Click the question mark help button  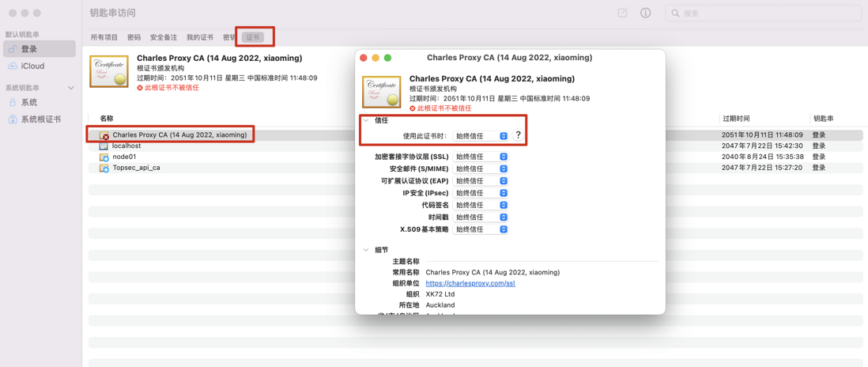[x=519, y=135]
